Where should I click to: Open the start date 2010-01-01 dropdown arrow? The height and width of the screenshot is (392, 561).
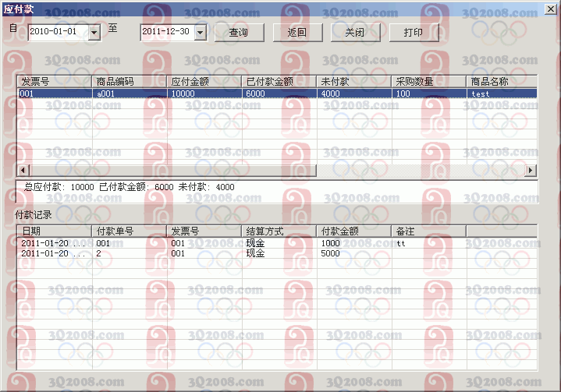(94, 33)
